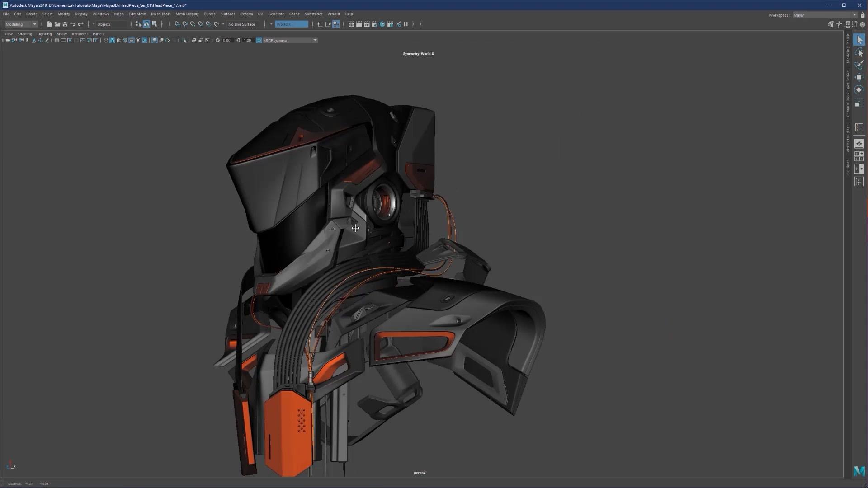868x488 pixels.
Task: Open the Modeling Toolkit side tab
Action: pos(848,48)
